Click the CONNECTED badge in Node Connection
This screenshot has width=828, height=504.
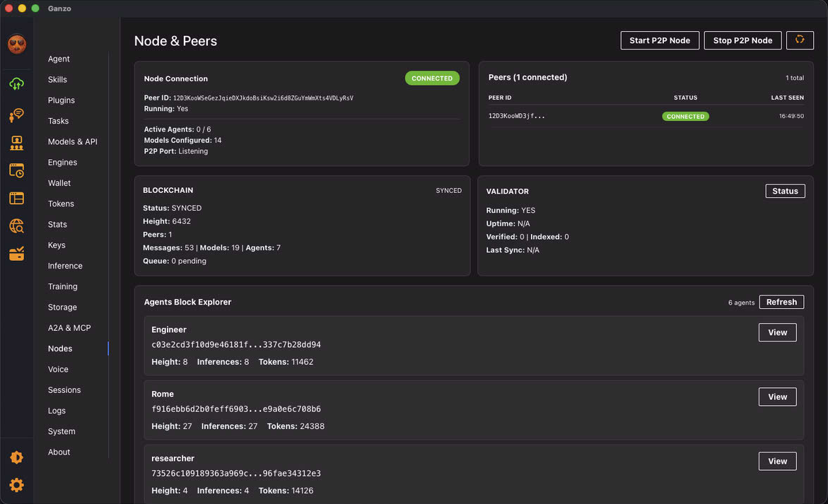[432, 78]
